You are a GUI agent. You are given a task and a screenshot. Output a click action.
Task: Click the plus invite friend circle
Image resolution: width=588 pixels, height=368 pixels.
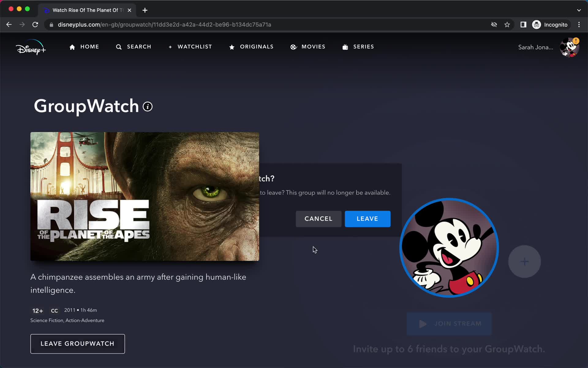pyautogui.click(x=525, y=262)
